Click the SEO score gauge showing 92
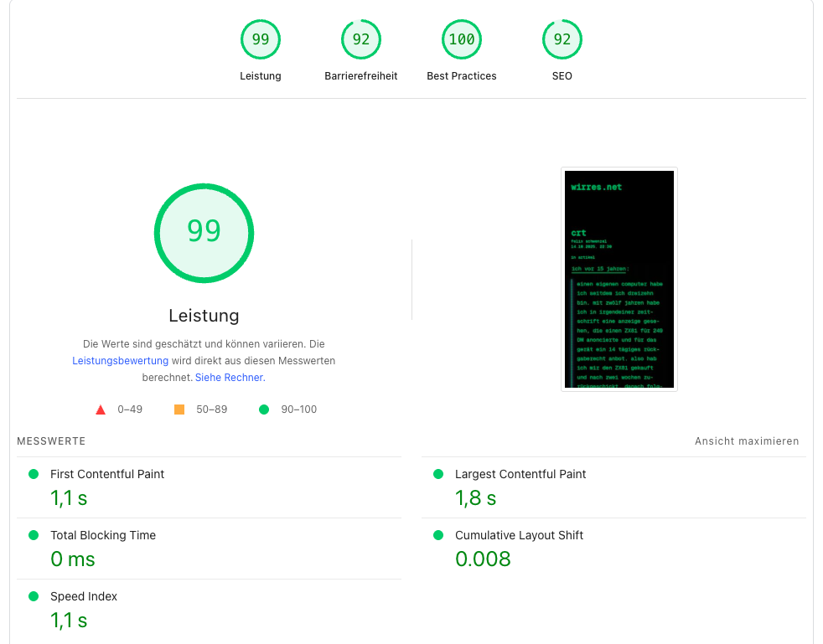Image resolution: width=823 pixels, height=644 pixels. [x=562, y=39]
